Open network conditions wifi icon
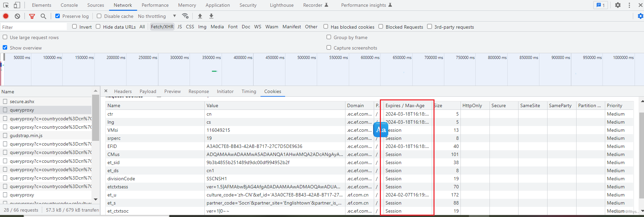Image resolution: width=644 pixels, height=217 pixels. tap(185, 16)
